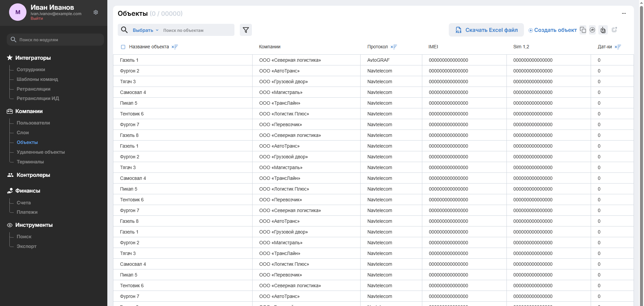Click Скачать Excel файл button

pyautogui.click(x=486, y=30)
